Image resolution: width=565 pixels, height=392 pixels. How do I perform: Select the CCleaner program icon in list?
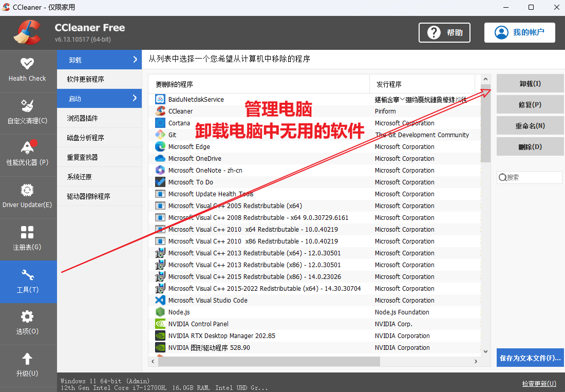160,111
